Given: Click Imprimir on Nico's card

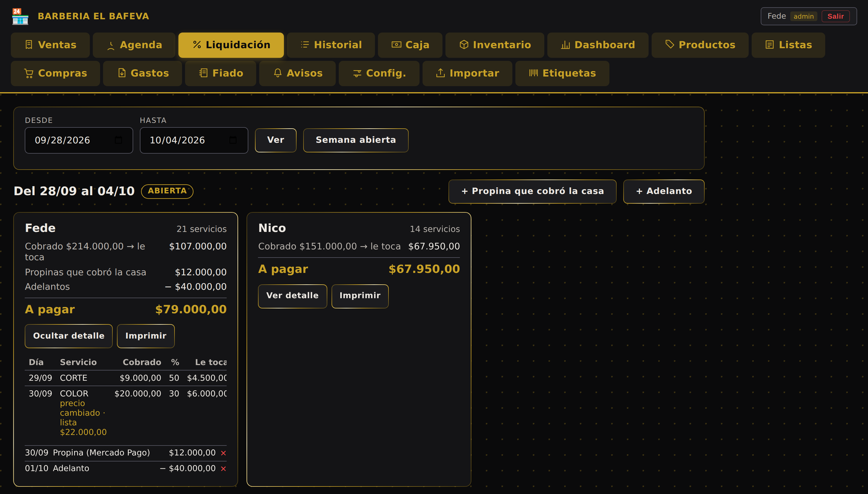Looking at the screenshot, I should point(360,296).
